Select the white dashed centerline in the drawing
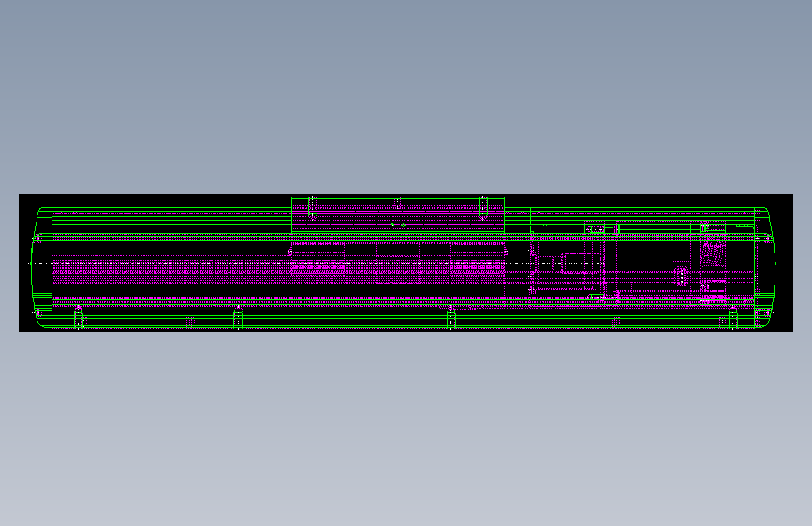Viewport: 812px width, 526px height. point(316,263)
